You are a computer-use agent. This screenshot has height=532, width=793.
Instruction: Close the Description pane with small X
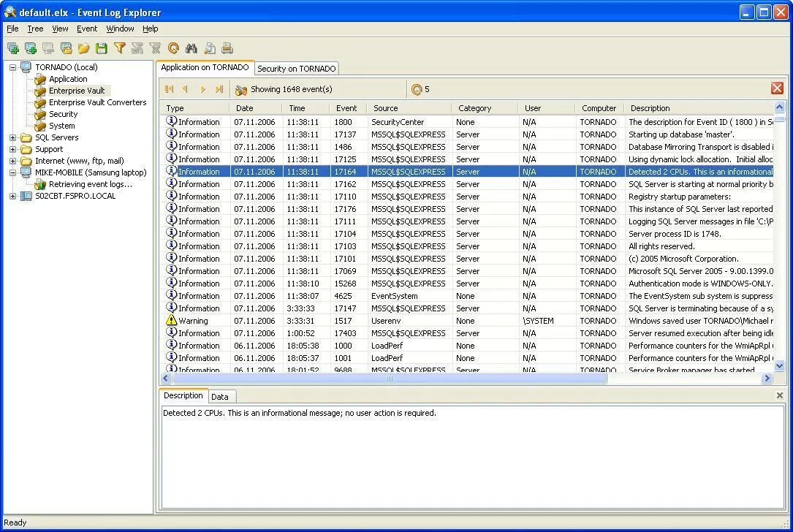click(x=779, y=395)
